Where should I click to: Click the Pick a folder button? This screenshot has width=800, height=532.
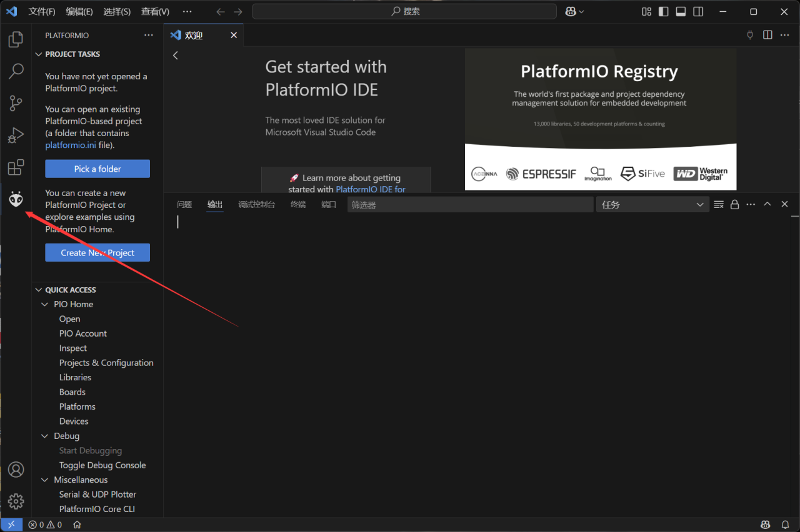pyautogui.click(x=97, y=169)
